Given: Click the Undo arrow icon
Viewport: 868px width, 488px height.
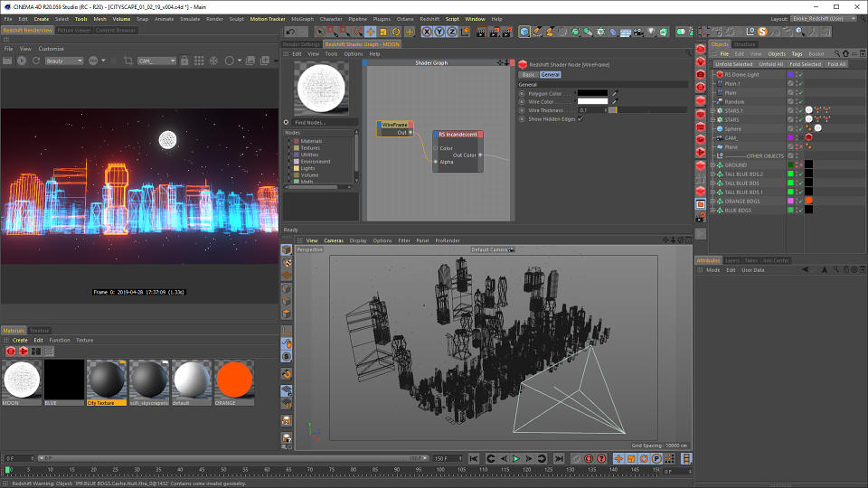Looking at the screenshot, I should [x=290, y=32].
